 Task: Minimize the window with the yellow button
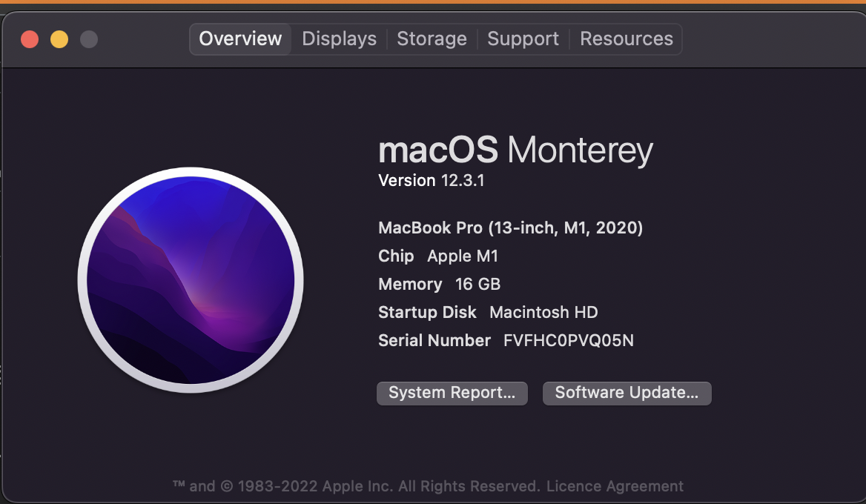59,39
